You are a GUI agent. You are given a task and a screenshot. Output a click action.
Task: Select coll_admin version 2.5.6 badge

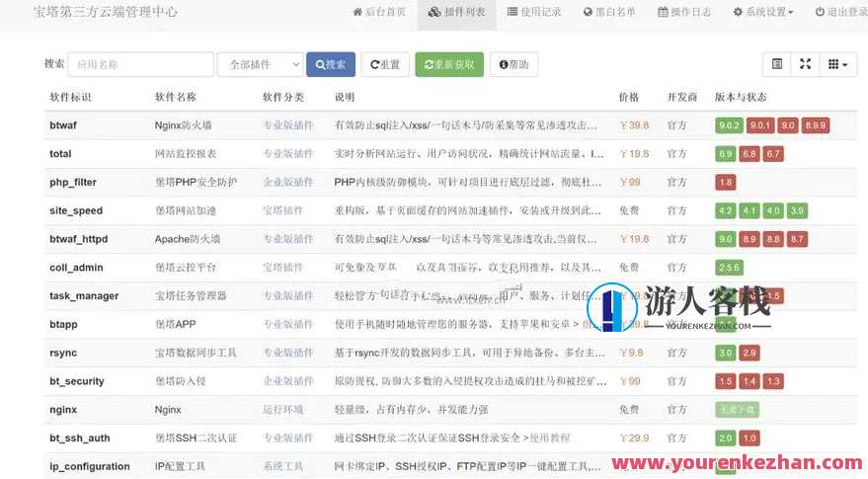coord(729,268)
